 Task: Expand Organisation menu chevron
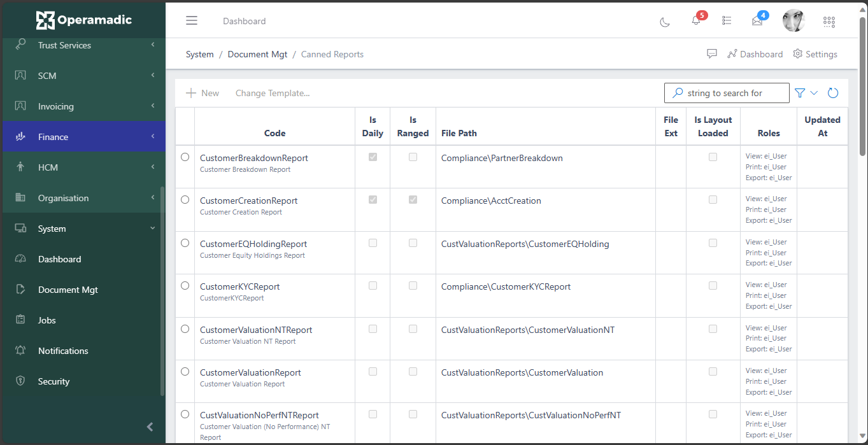point(153,197)
